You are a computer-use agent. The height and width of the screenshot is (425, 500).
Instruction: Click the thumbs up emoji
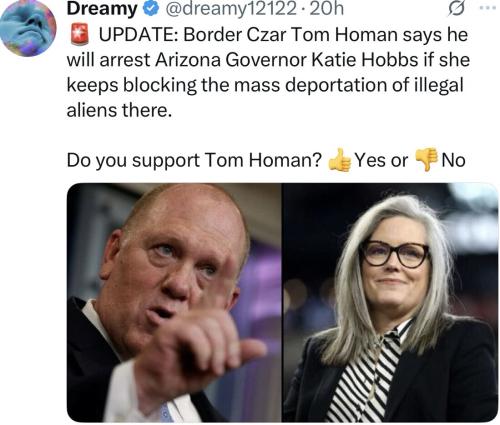(340, 160)
